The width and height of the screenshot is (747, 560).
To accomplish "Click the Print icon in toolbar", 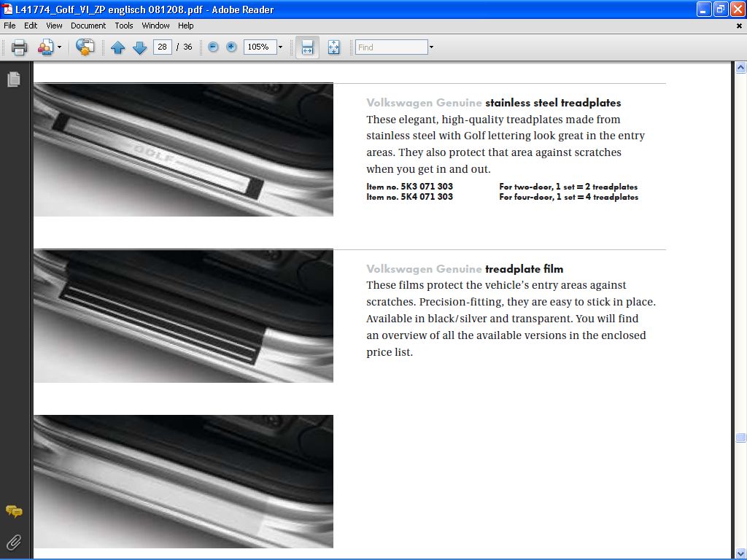I will 19,47.
